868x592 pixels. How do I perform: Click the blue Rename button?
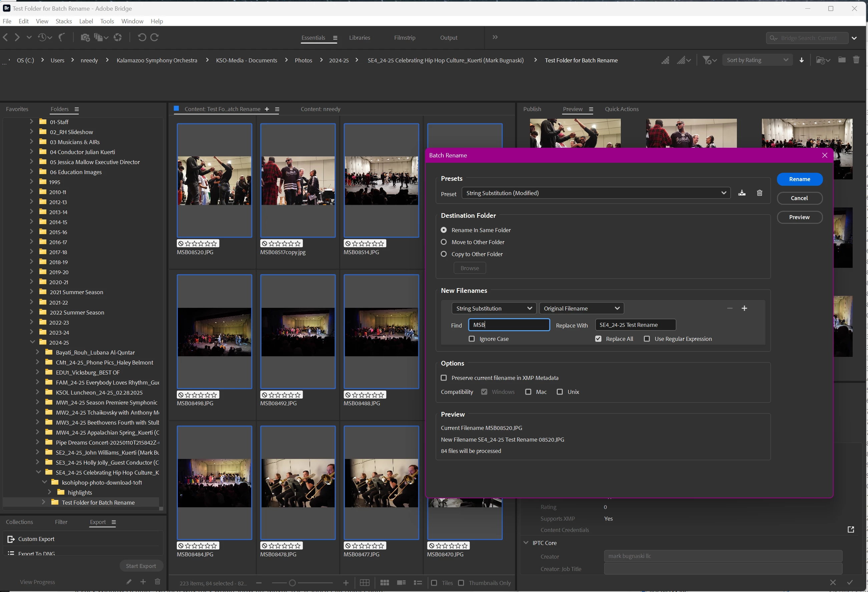(799, 179)
